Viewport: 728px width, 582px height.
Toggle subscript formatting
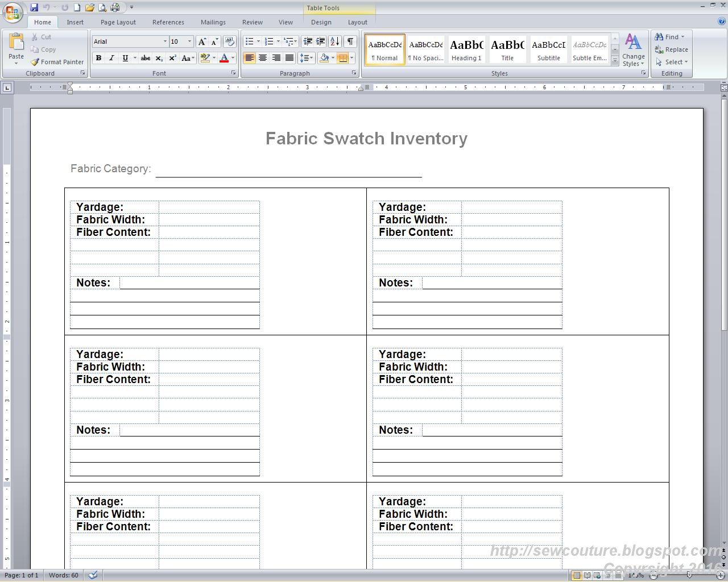(x=158, y=57)
